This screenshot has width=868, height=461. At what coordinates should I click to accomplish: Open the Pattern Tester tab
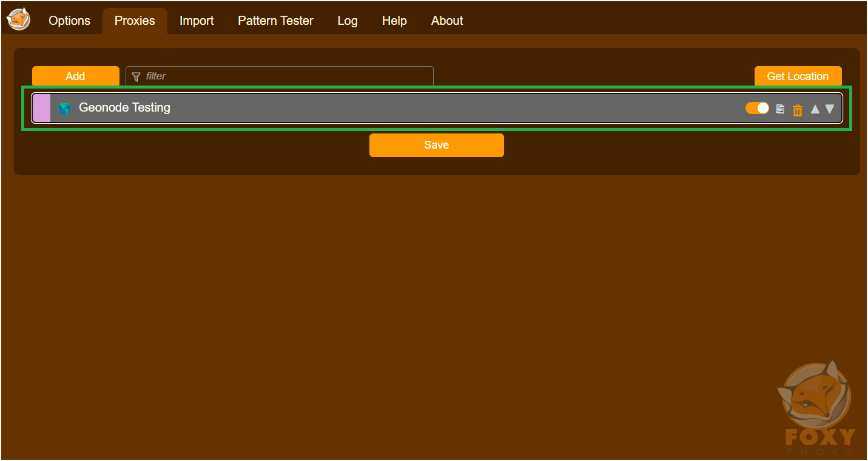(275, 21)
